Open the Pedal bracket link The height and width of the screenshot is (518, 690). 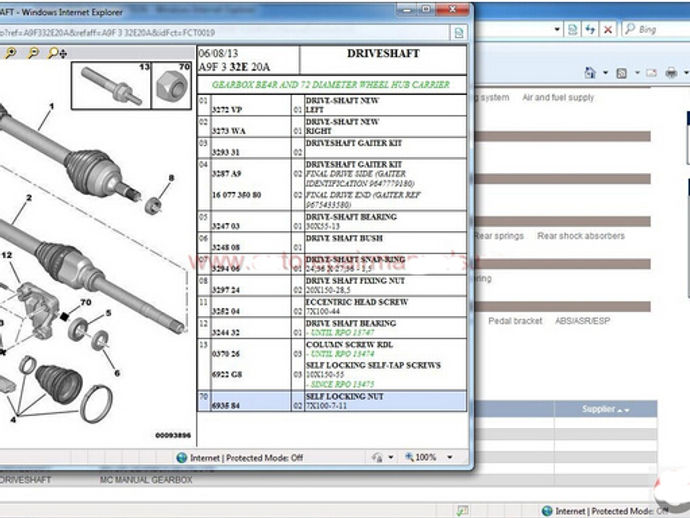point(515,321)
